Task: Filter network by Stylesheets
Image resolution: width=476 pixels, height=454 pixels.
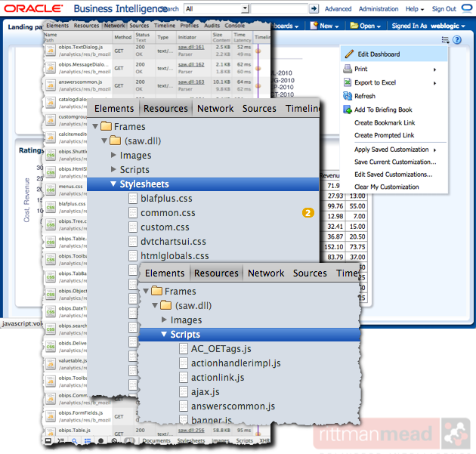Action: 191,440
